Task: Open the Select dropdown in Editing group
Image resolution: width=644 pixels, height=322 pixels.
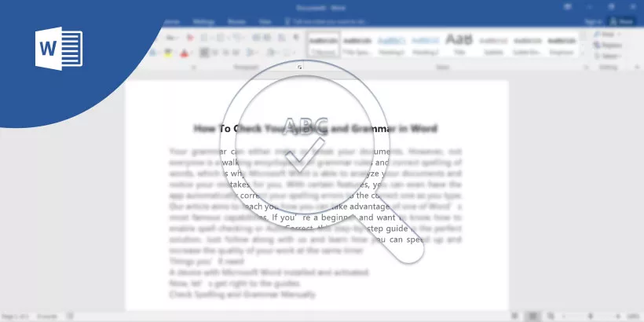Action: pyautogui.click(x=607, y=56)
